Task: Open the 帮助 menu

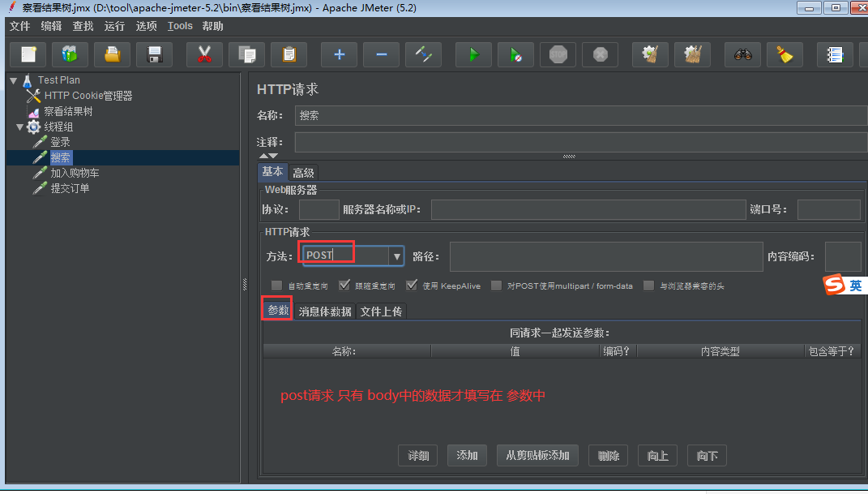Action: 212,26
